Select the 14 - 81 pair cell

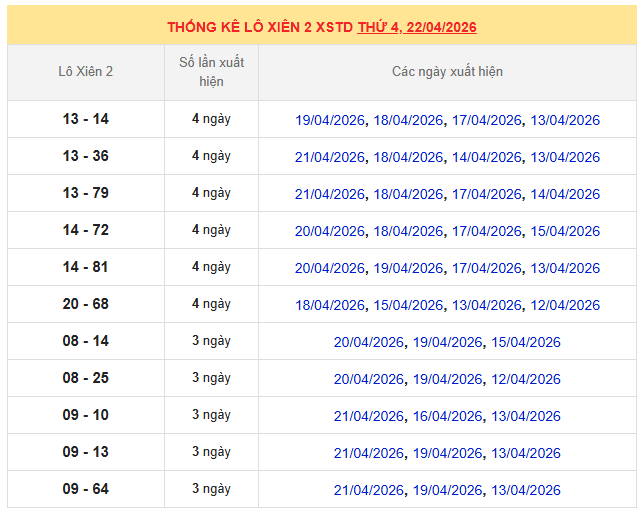click(x=86, y=267)
